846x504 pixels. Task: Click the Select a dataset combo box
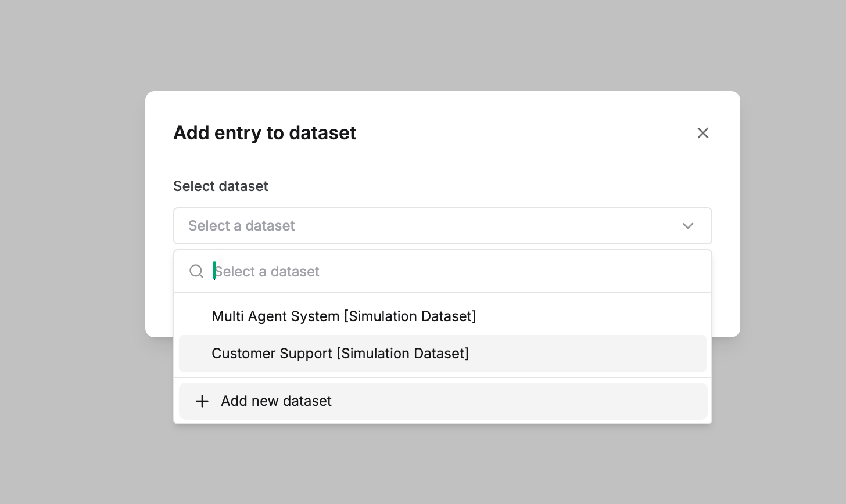click(x=442, y=226)
